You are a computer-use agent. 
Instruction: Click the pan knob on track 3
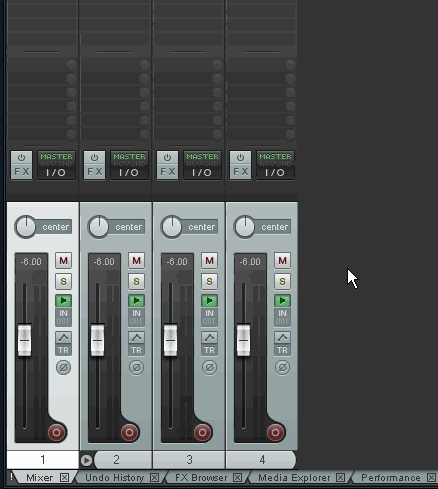(x=172, y=227)
